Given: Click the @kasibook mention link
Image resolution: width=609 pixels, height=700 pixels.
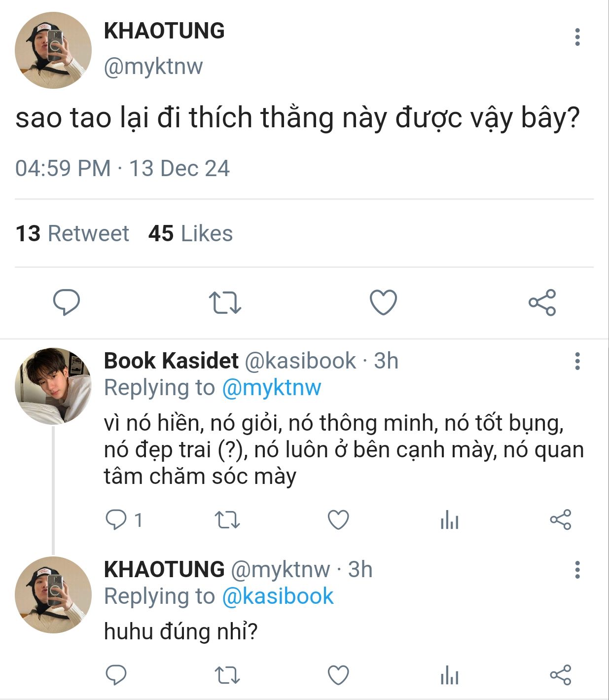Looking at the screenshot, I should [278, 596].
